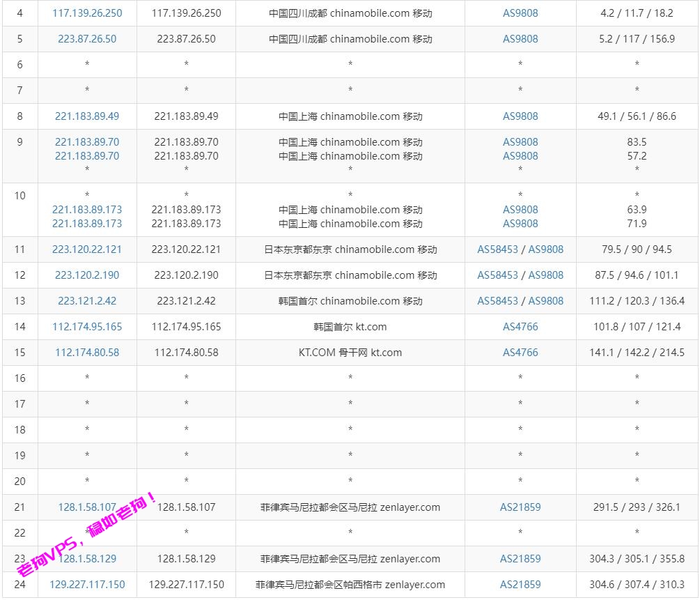Open the AS9808 link in hop 13 row
700x600 pixels.
coord(546,301)
